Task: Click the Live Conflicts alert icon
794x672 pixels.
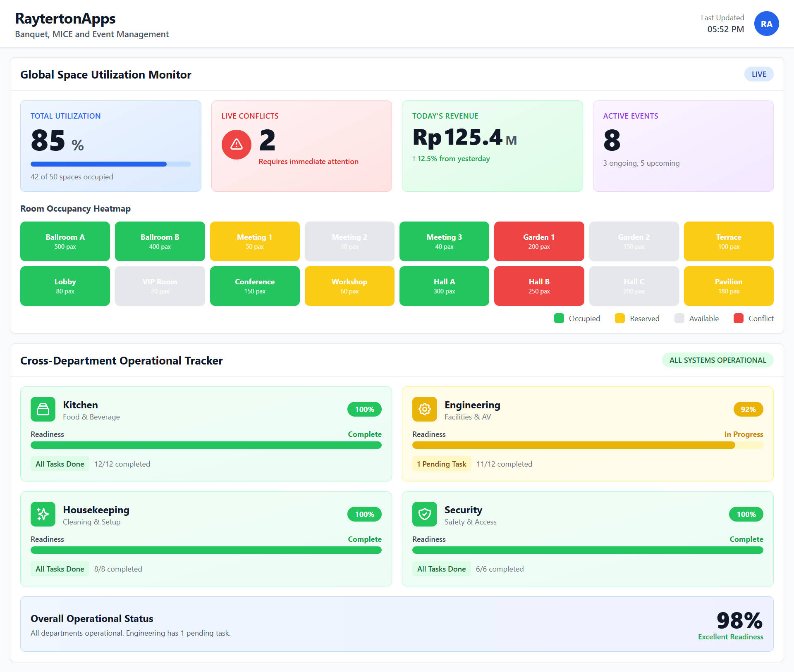Action: click(236, 145)
